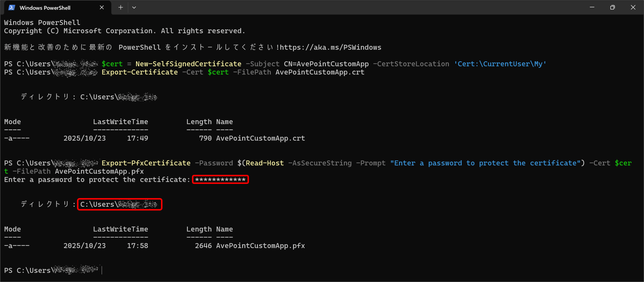Viewport: 644px width, 282px height.
Task: Close the terminal window
Action: pos(633,8)
